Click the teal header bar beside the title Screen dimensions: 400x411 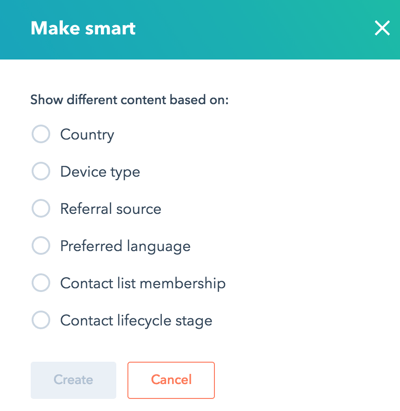point(253,29)
